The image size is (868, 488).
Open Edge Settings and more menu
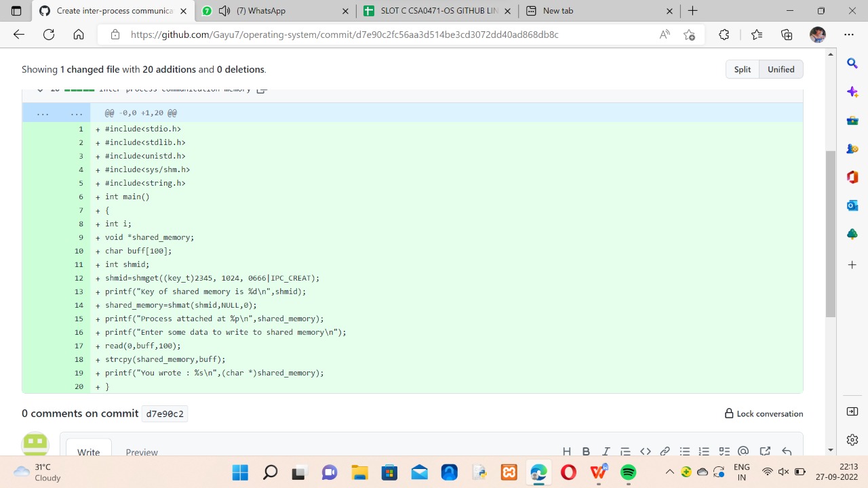849,35
